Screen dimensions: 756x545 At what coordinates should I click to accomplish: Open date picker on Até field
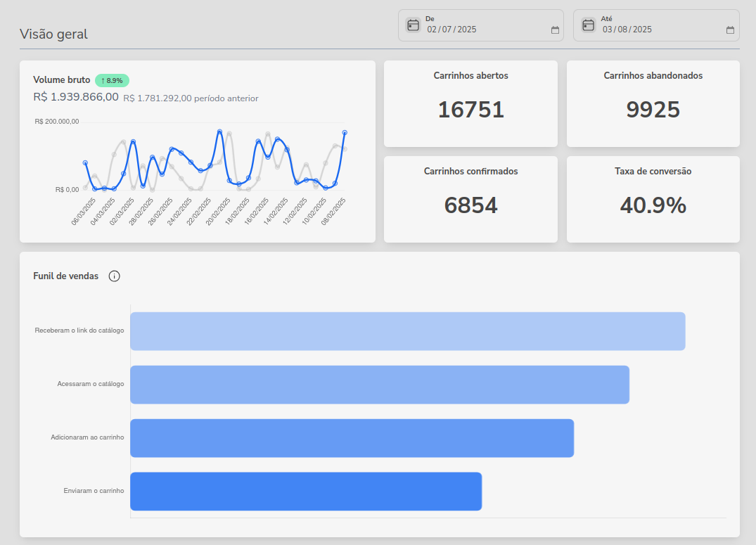click(x=730, y=30)
